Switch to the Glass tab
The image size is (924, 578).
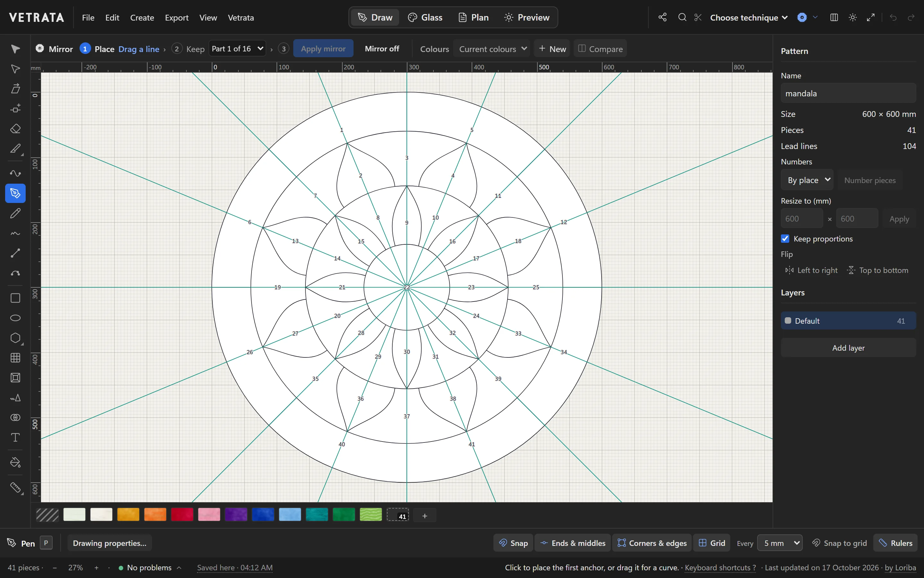425,17
